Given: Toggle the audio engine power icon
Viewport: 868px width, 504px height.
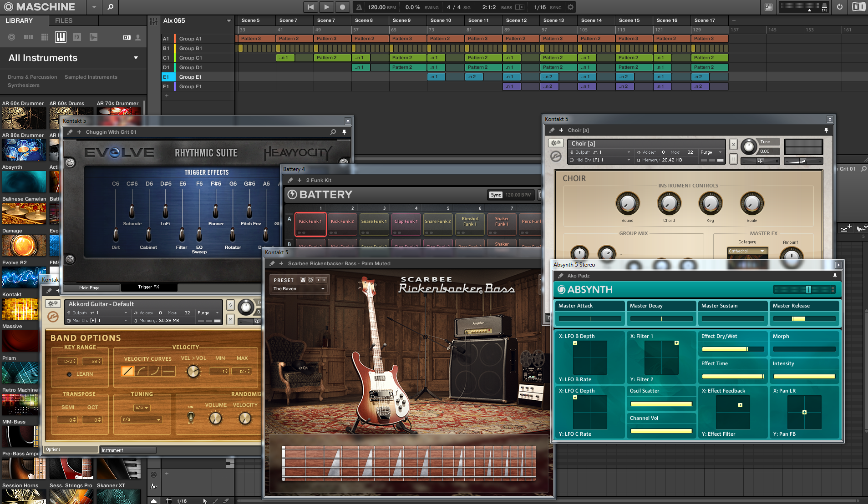Looking at the screenshot, I should (839, 7).
